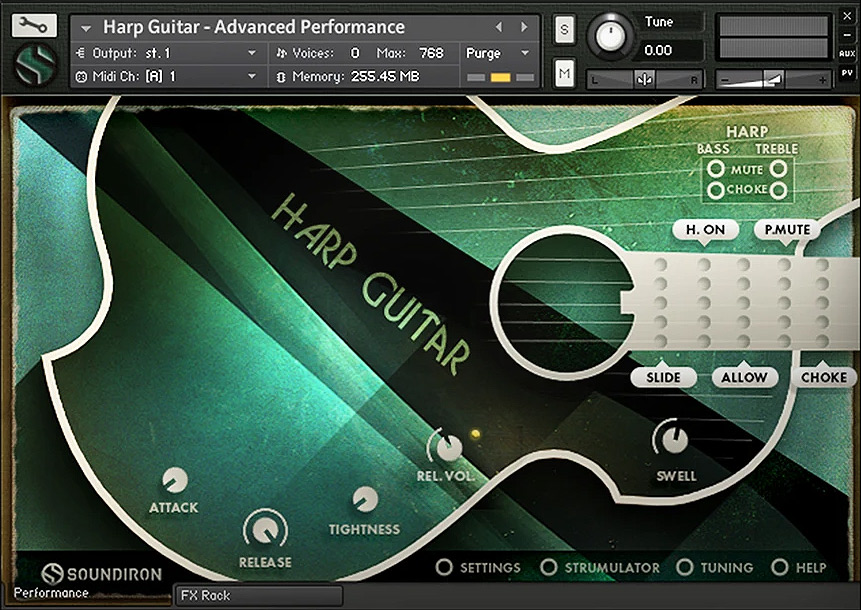Toggle Harp Bass Choke radio
Screen dimensions: 861x610
715,191
